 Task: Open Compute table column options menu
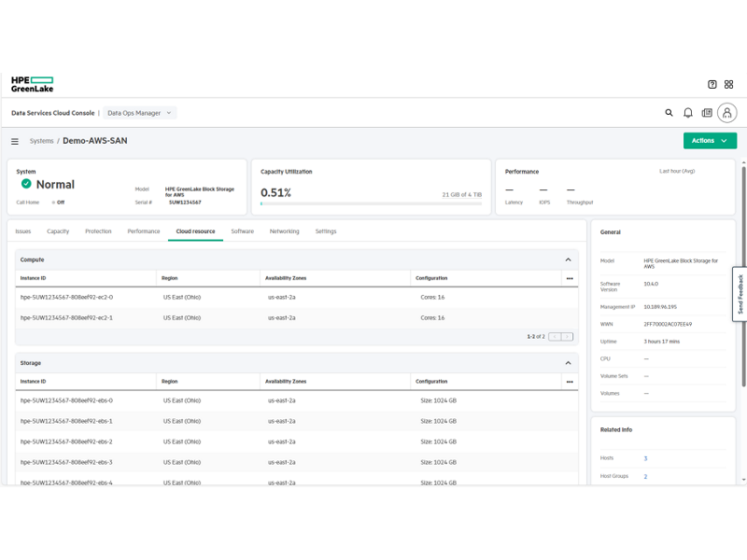570,278
